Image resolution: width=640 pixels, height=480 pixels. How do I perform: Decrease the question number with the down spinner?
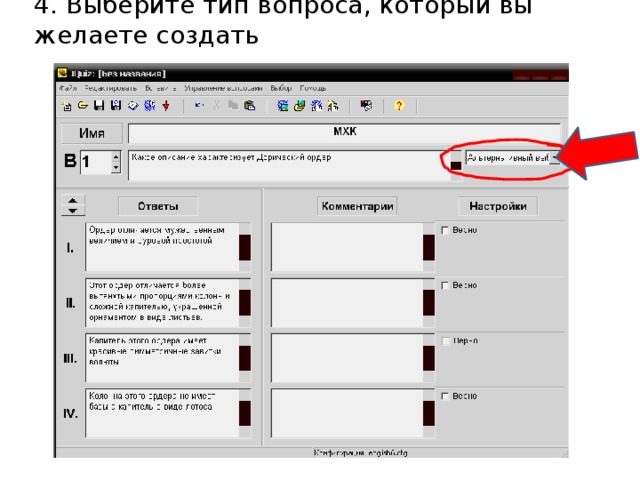[x=116, y=167]
